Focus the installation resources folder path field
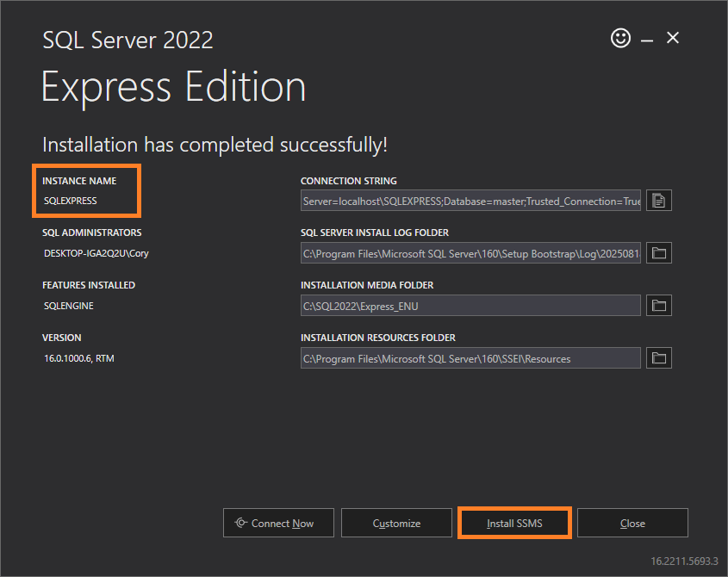 (x=470, y=358)
